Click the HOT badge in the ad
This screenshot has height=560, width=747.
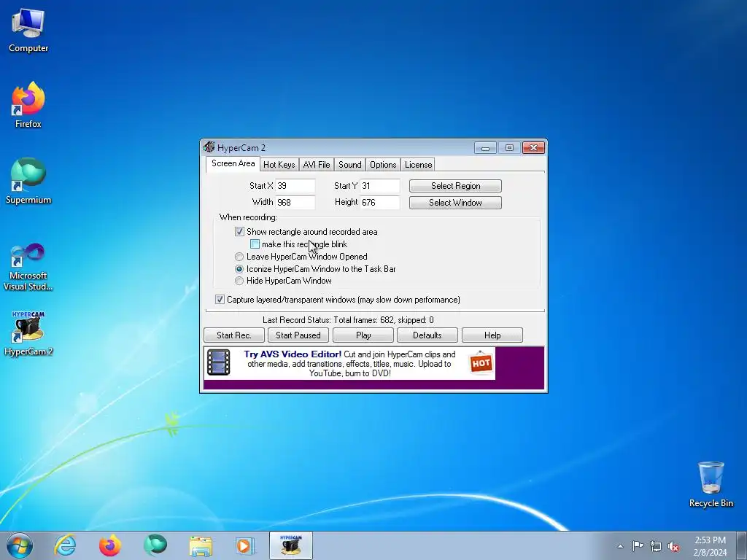[481, 363]
